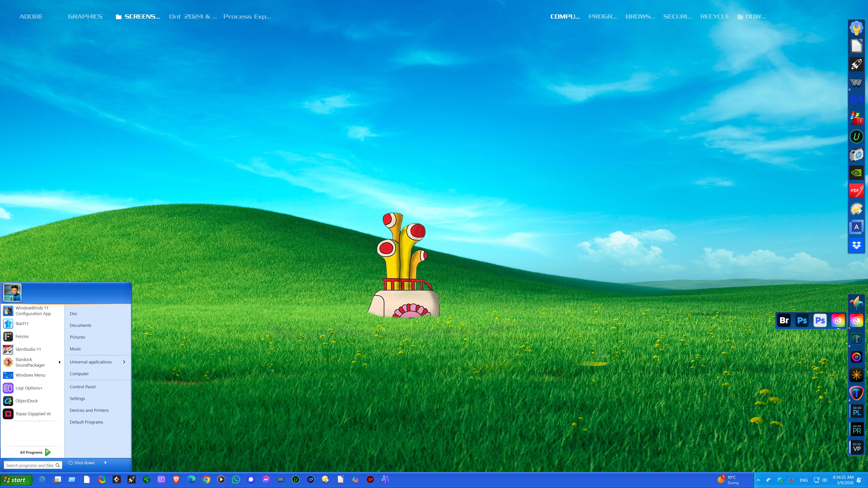Select Devices and Printers menu entry
868x488 pixels.
89,410
